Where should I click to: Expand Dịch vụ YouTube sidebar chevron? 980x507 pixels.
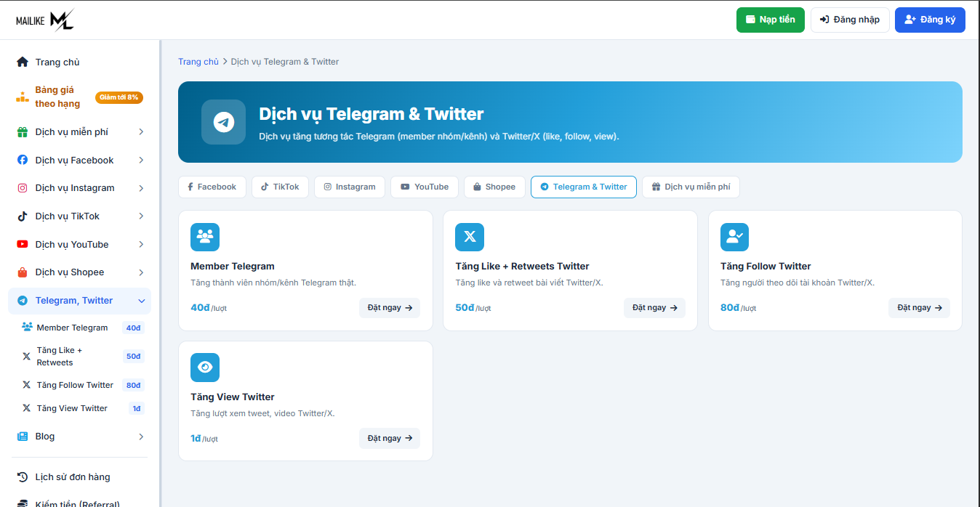pyautogui.click(x=141, y=244)
